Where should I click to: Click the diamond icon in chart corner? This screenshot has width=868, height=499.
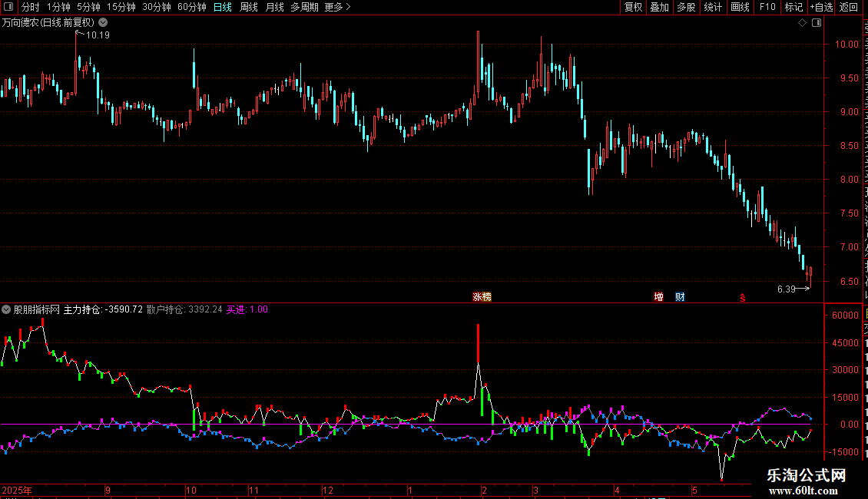point(802,23)
